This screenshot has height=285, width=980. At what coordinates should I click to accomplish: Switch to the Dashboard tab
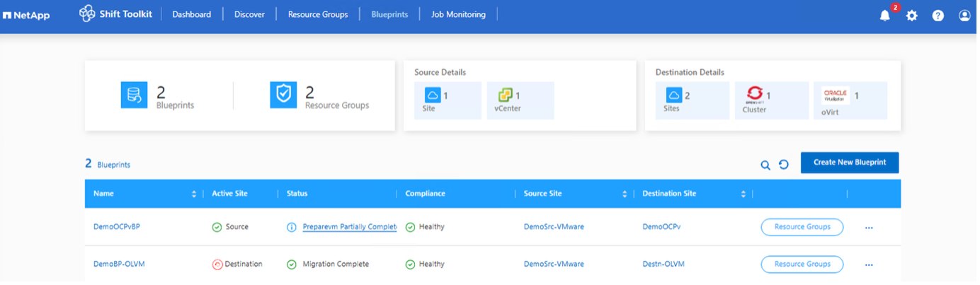click(x=191, y=14)
